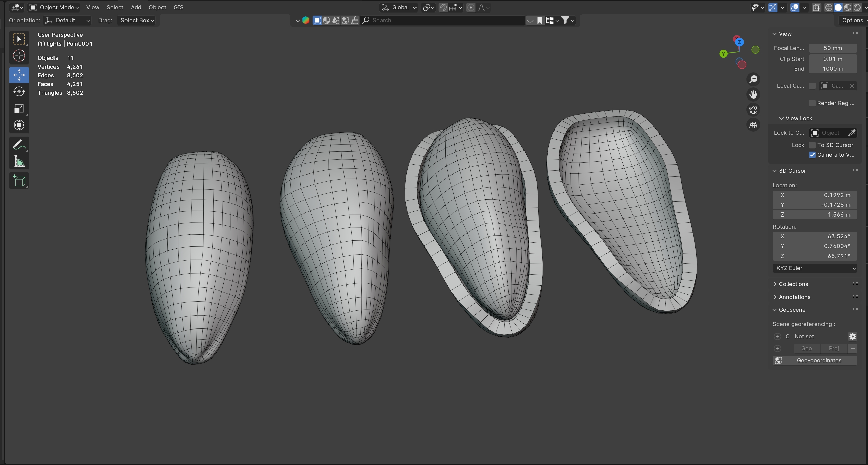Click the Focal Length 50 mm field

coord(833,48)
